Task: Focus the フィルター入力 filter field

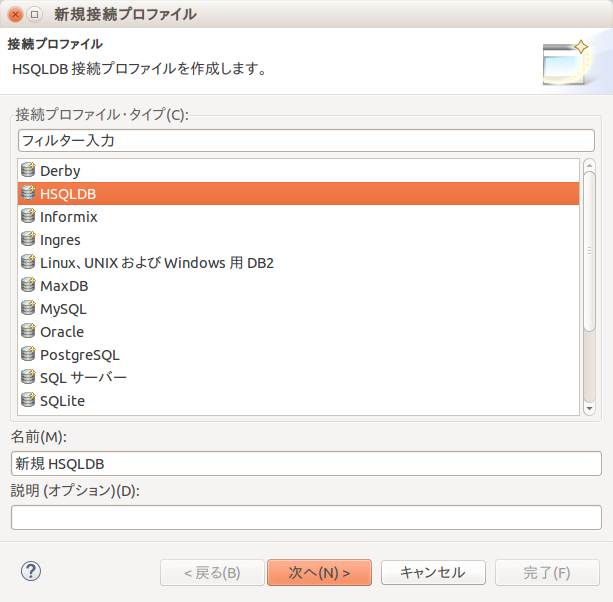Action: pos(306,141)
